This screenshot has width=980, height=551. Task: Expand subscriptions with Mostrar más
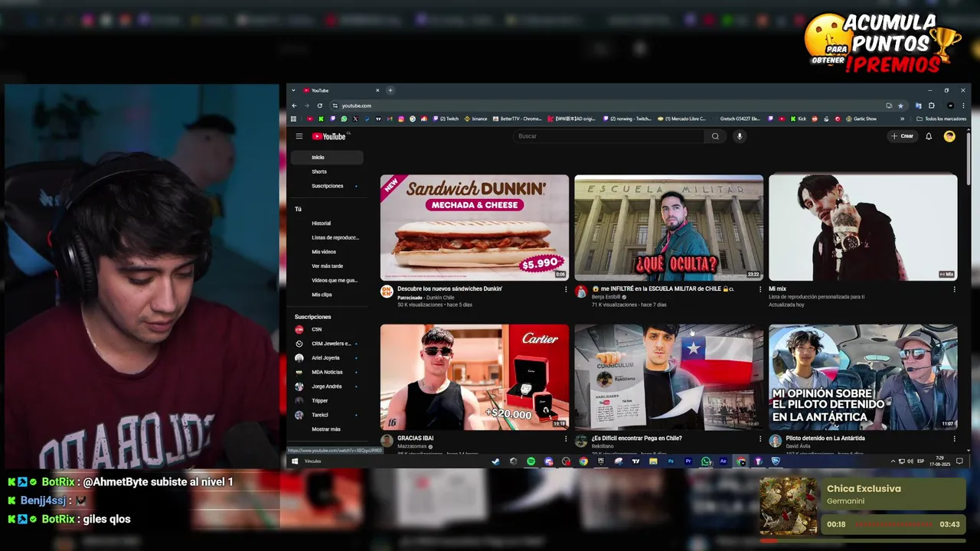327,429
